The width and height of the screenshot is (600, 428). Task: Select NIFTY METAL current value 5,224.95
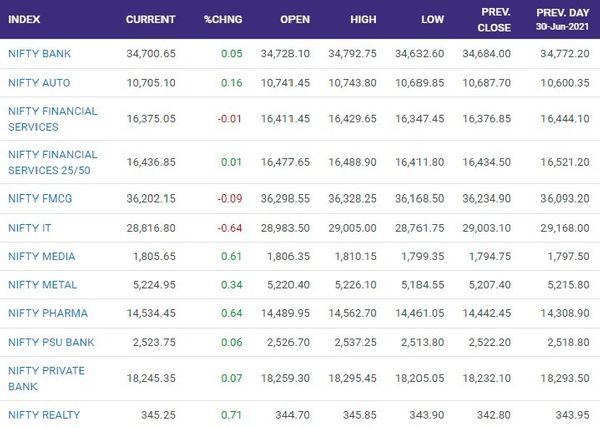tap(154, 285)
